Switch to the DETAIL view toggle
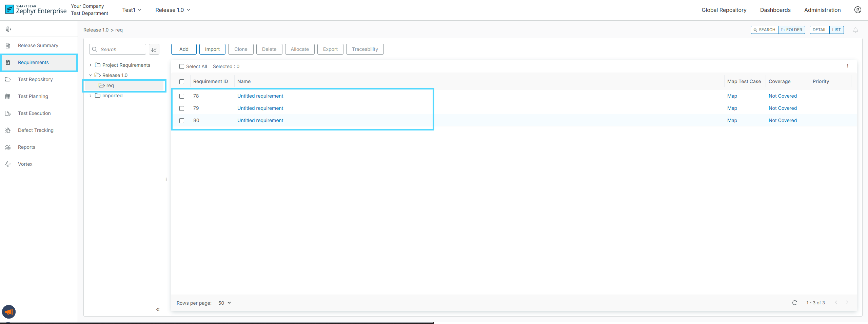868x324 pixels. click(x=819, y=30)
